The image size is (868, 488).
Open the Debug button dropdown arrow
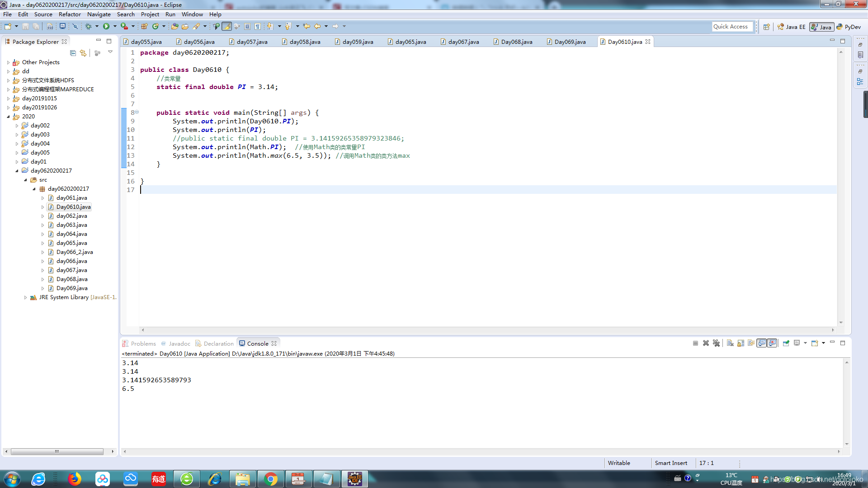(x=97, y=27)
